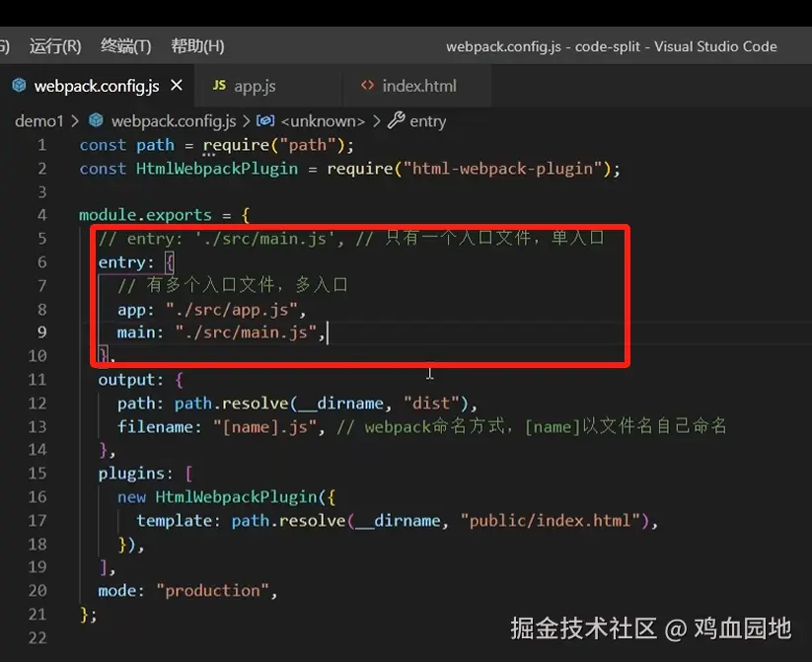812x662 pixels.
Task: Click the webpack file icon in webpack.config.js tab
Action: point(19,85)
